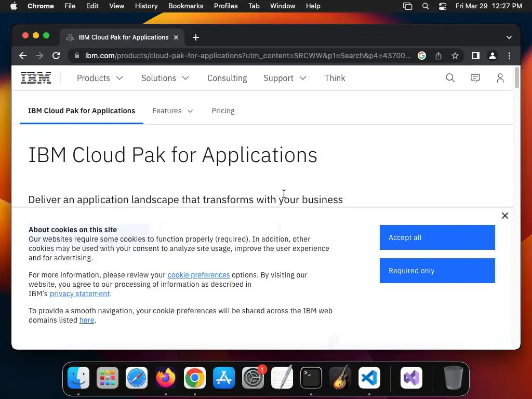Click the IBM logo
The width and height of the screenshot is (532, 399).
pyautogui.click(x=36, y=78)
